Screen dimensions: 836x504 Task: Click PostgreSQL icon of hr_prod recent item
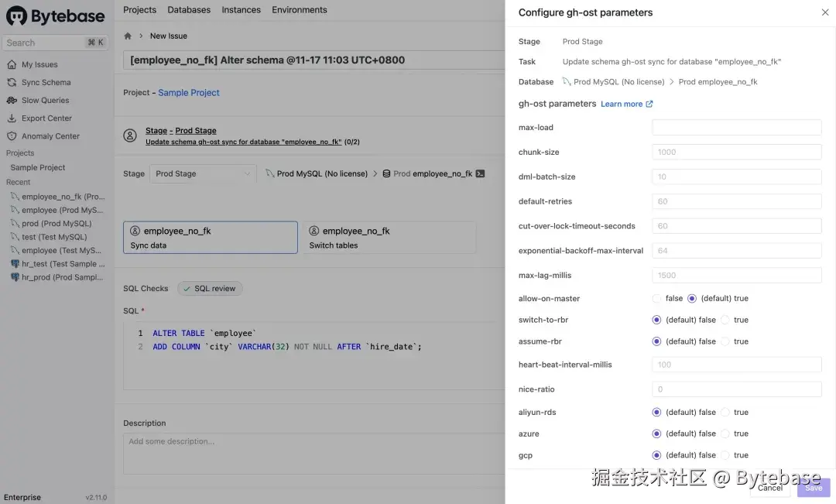pos(15,277)
